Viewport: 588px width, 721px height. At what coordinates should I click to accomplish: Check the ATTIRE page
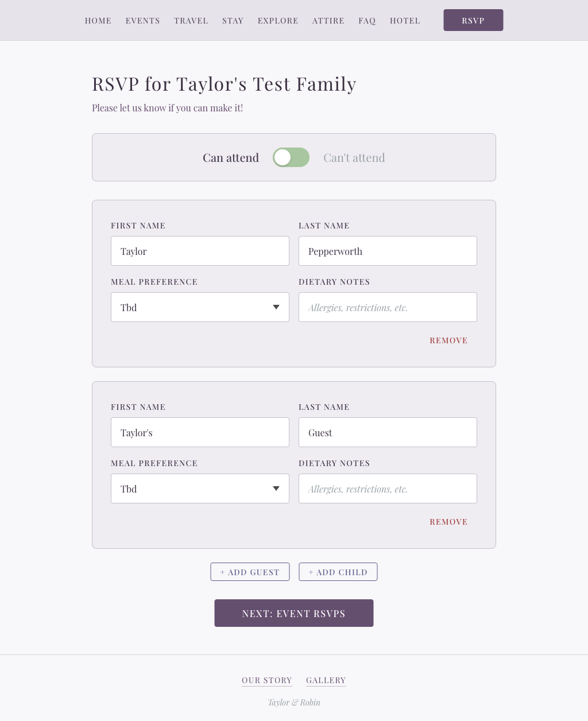pyautogui.click(x=328, y=21)
